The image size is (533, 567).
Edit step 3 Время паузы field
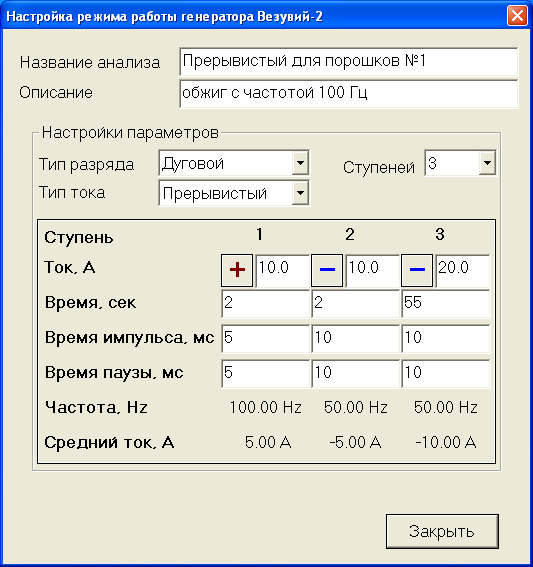point(445,373)
